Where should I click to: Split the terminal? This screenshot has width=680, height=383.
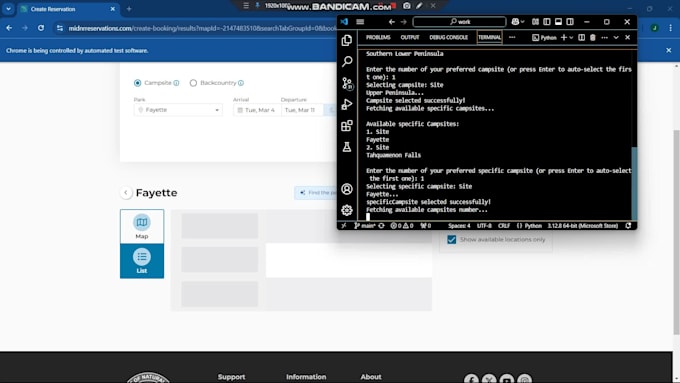coord(582,38)
